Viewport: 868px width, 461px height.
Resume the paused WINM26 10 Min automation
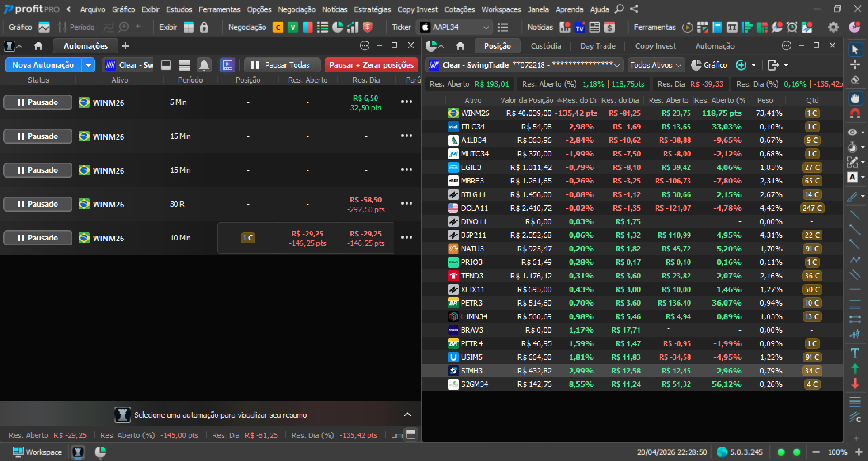38,238
